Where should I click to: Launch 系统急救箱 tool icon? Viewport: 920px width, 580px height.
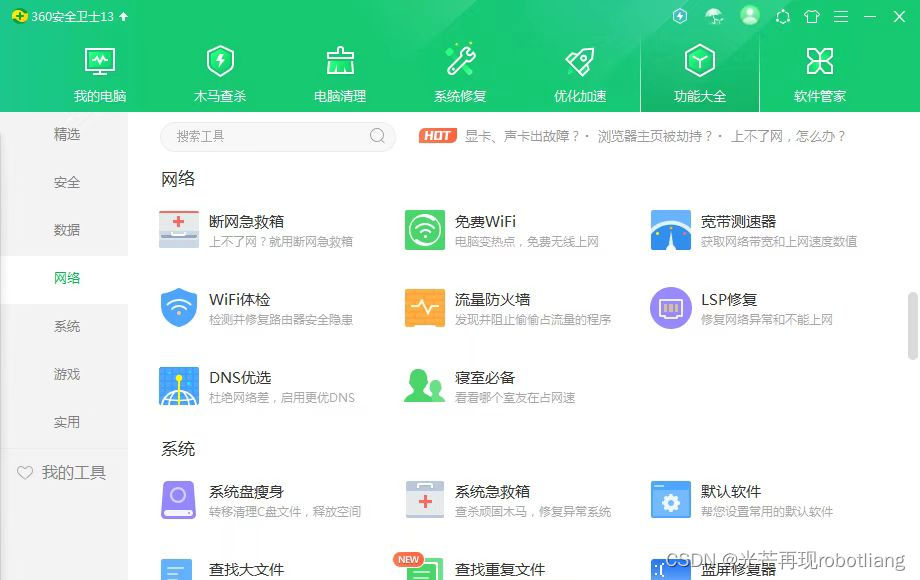425,500
